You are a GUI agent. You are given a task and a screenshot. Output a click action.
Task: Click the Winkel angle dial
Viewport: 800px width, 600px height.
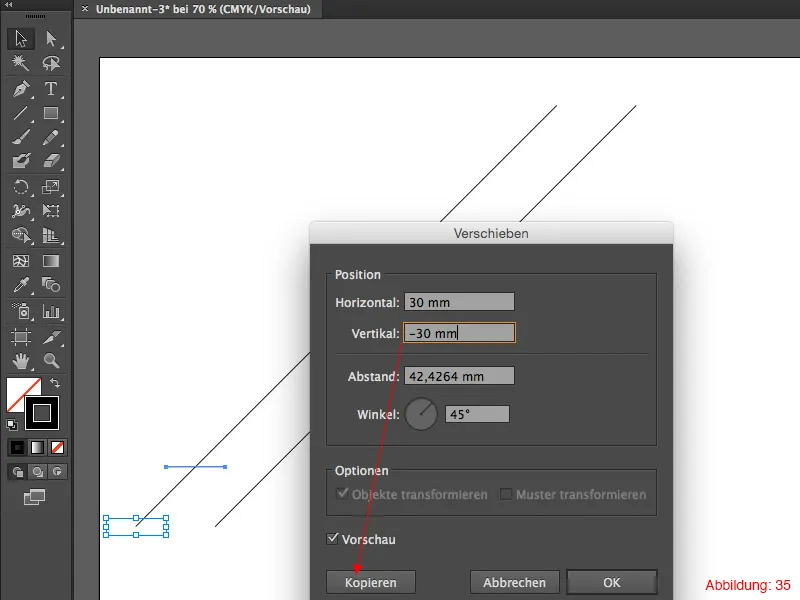421,414
